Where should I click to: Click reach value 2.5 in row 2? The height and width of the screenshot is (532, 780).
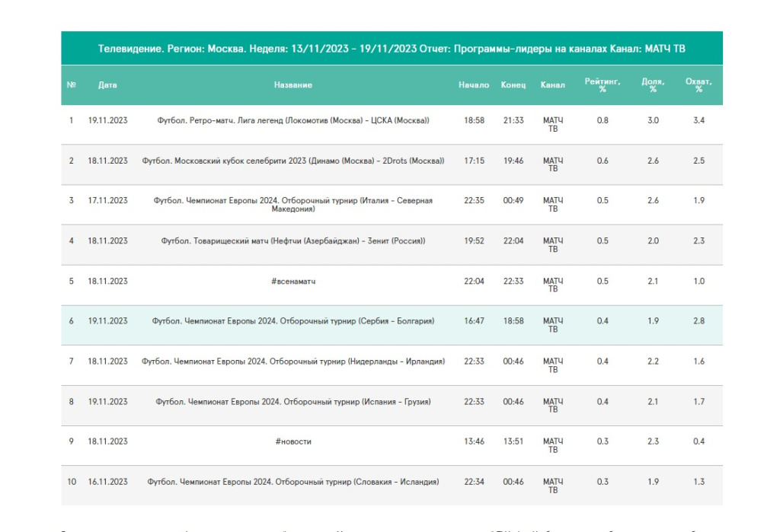tap(698, 161)
